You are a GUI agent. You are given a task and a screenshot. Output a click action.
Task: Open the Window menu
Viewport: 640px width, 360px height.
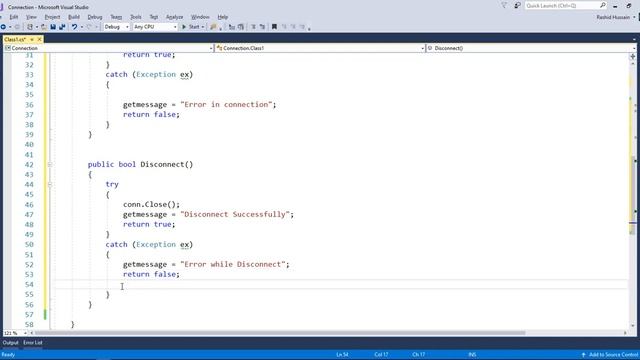(x=200, y=17)
